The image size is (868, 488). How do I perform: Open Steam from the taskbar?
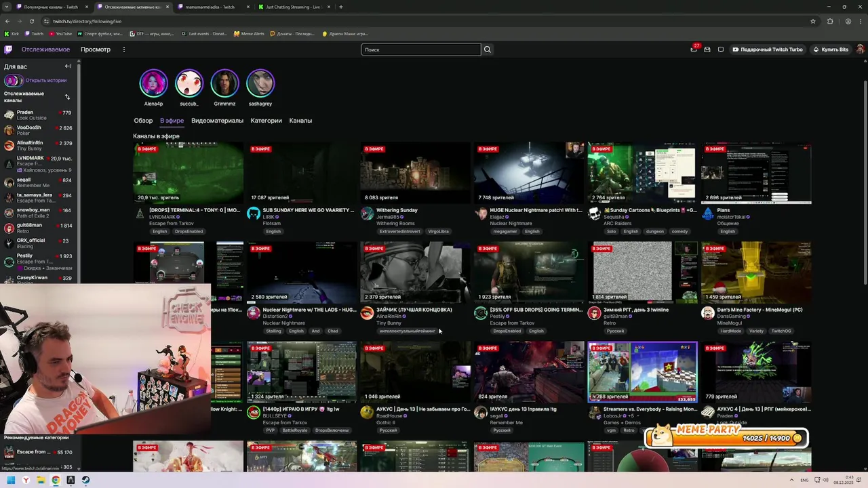click(x=85, y=480)
